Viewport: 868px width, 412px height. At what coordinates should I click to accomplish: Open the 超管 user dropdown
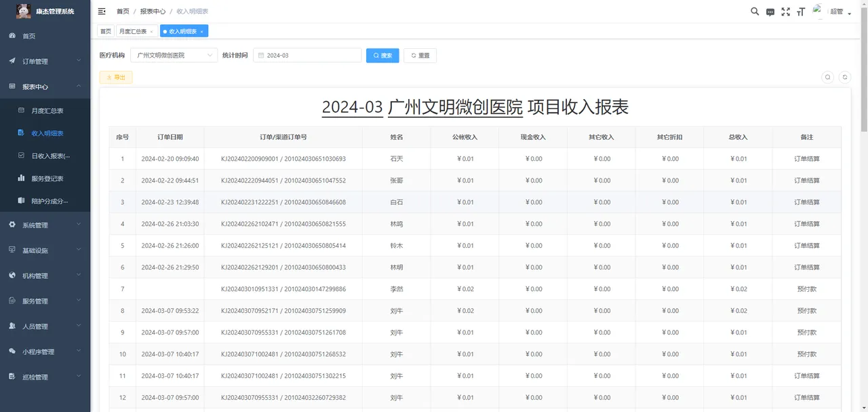point(841,12)
